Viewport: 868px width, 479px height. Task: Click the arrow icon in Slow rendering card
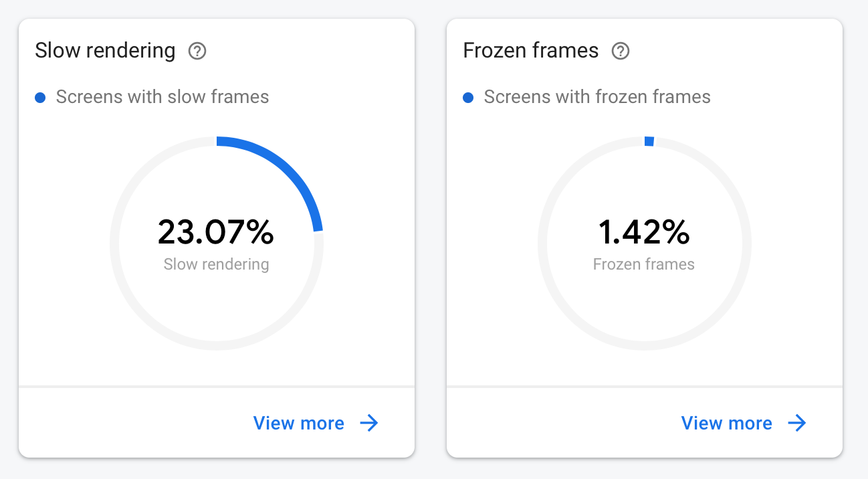coord(369,423)
